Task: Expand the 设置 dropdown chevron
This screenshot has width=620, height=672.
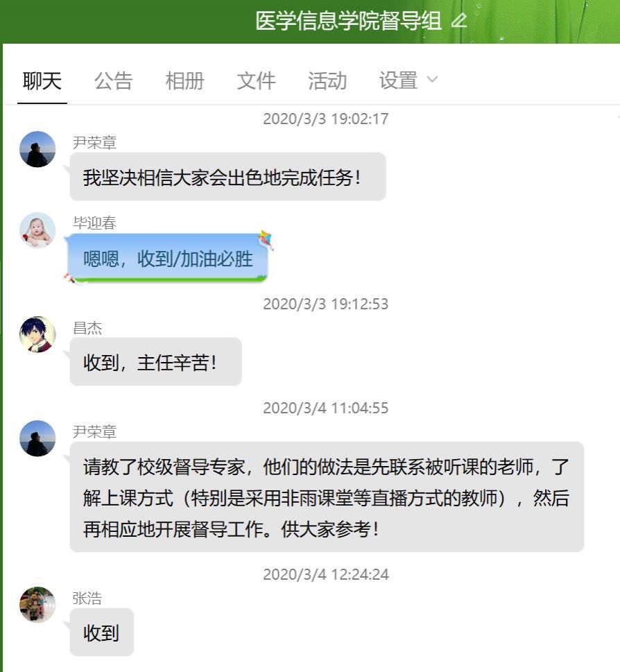Action: [432, 79]
